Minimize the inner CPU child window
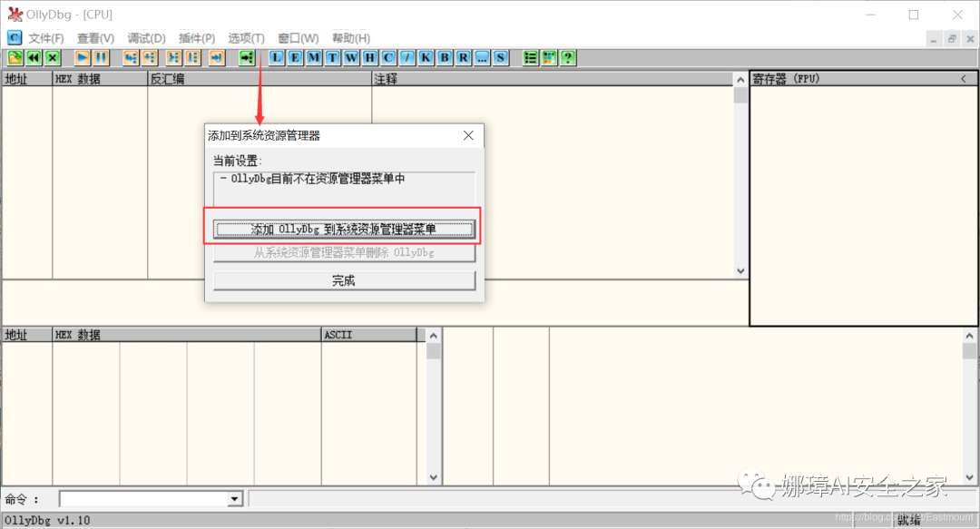The width and height of the screenshot is (980, 529). (934, 39)
